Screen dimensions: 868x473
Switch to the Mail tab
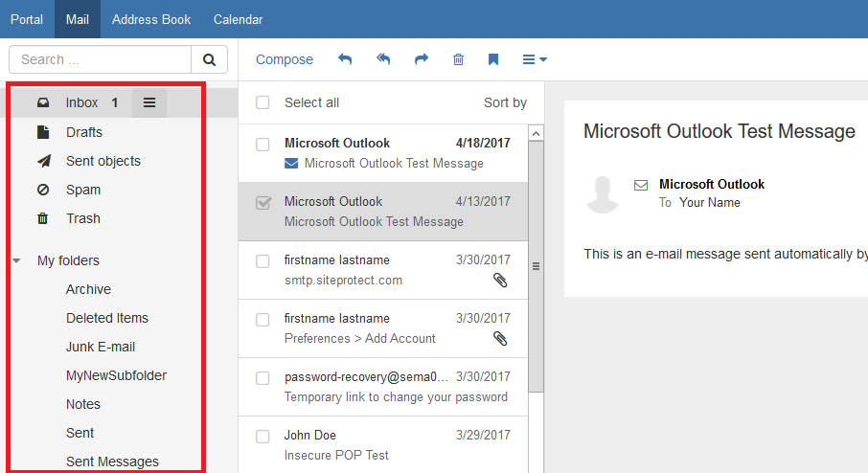click(78, 19)
